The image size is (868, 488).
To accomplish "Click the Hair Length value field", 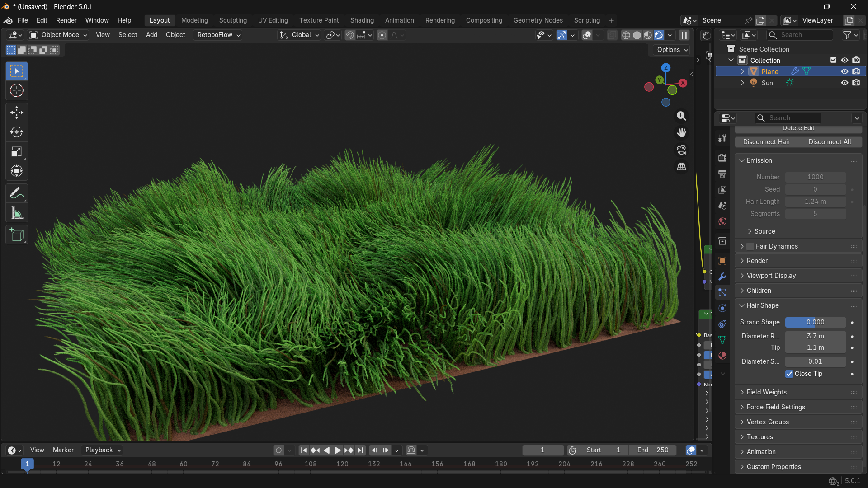I will (x=816, y=202).
